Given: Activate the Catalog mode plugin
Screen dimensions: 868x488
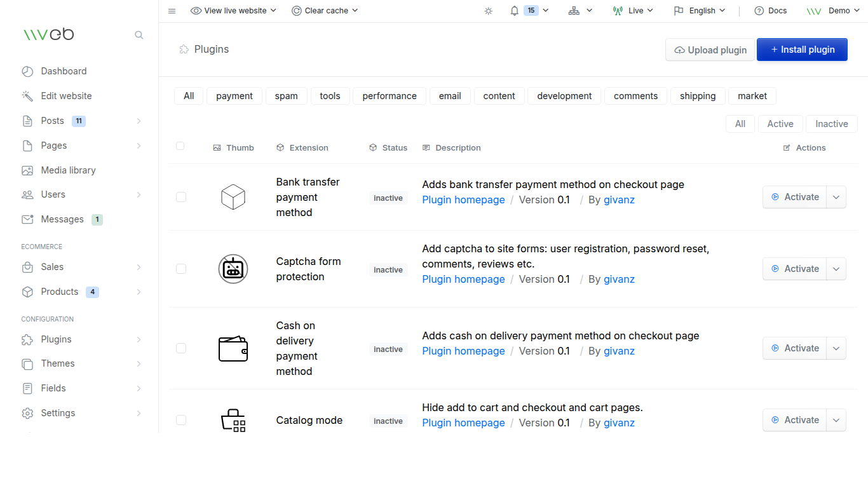Looking at the screenshot, I should click(794, 420).
